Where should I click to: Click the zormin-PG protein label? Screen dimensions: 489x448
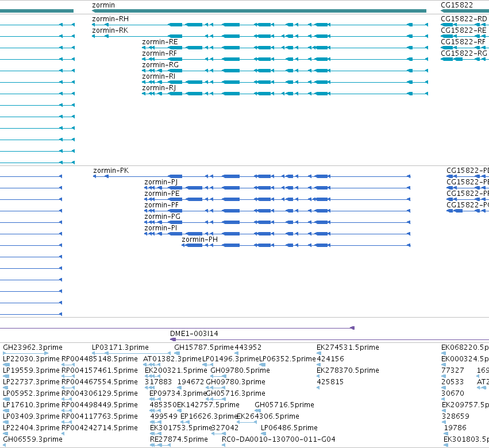(x=163, y=217)
